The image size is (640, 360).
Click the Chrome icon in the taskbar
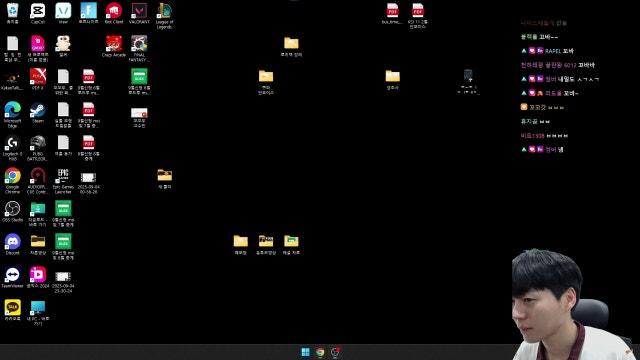(320, 352)
